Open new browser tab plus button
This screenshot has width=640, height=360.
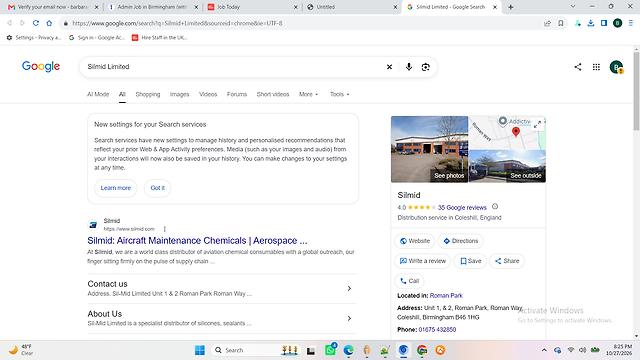tap(511, 7)
